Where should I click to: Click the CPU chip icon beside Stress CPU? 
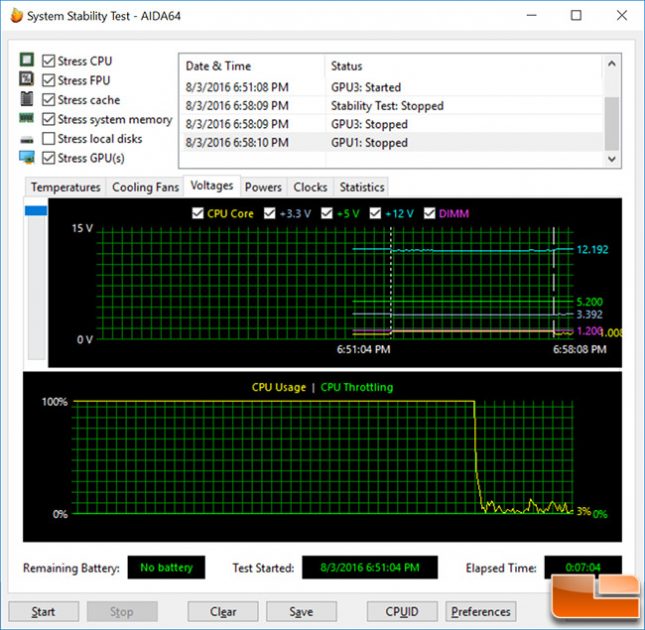[x=27, y=60]
